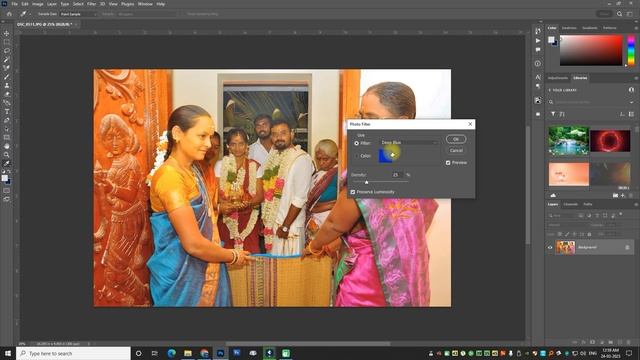
Task: Click OK in Photo Filter dialog
Action: [456, 139]
